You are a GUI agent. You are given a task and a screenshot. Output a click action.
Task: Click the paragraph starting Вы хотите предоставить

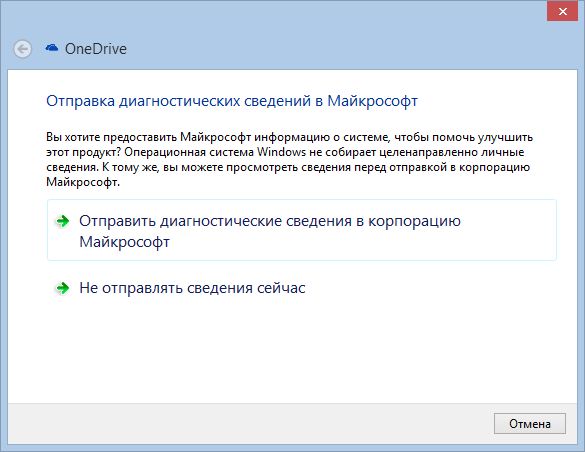289,160
